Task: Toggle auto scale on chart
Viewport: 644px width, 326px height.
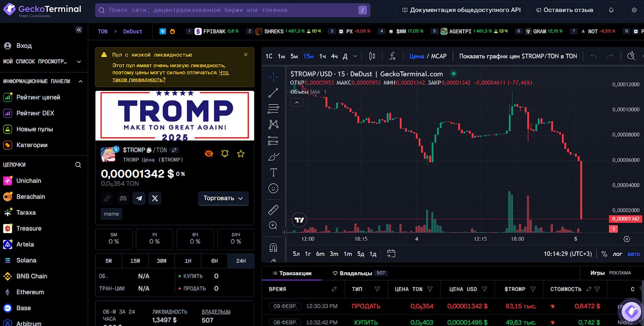Action: coord(634,254)
